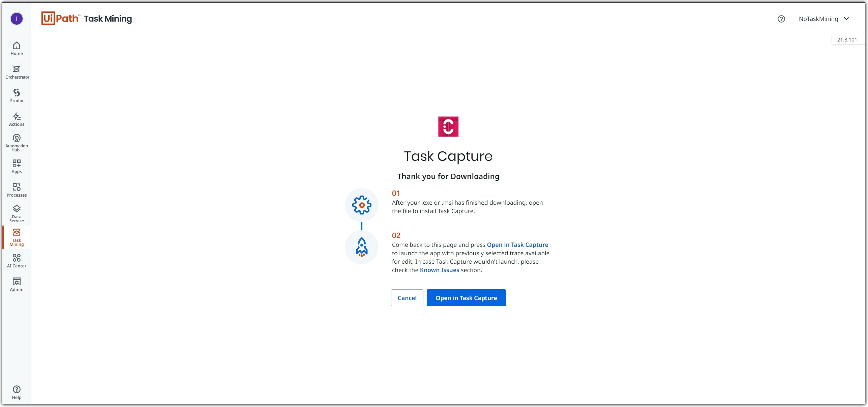Open the Known Issues link
The width and height of the screenshot is (868, 407).
439,270
